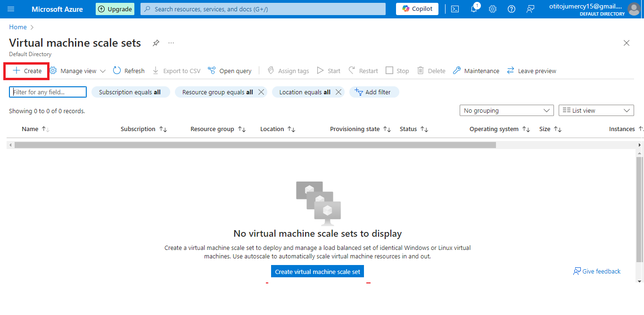Sort by the Name column
The width and height of the screenshot is (644, 315).
(x=35, y=129)
